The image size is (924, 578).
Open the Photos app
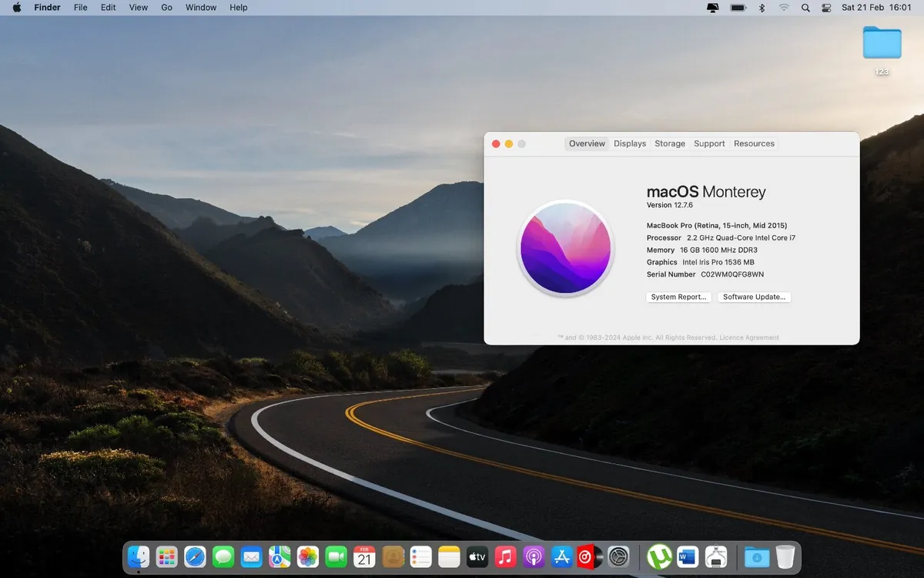(x=307, y=556)
